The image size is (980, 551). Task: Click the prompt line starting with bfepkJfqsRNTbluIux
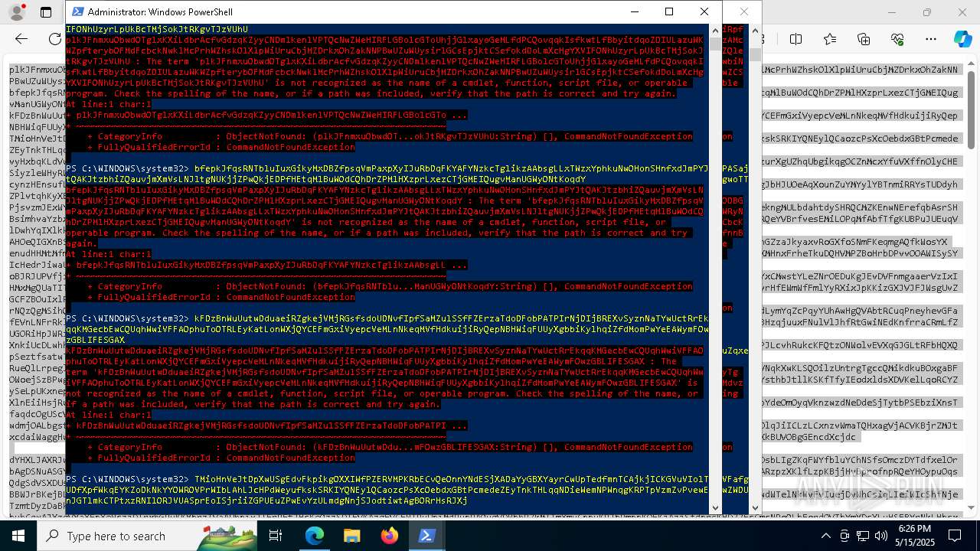point(387,173)
